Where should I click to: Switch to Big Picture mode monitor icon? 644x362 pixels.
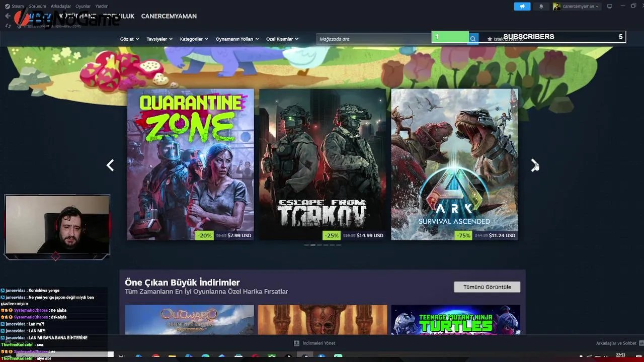tap(609, 7)
